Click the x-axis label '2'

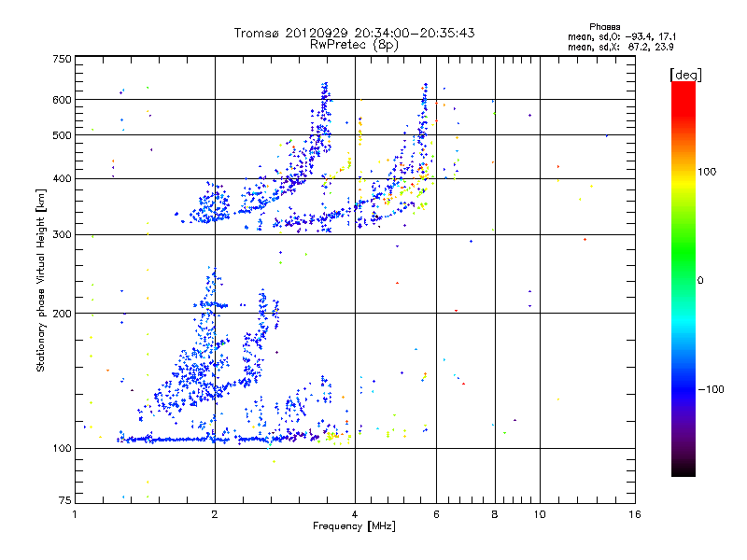[215, 514]
